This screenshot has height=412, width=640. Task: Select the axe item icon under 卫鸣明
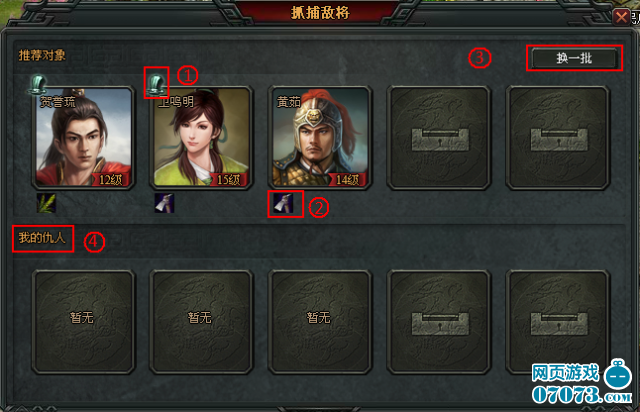click(164, 203)
